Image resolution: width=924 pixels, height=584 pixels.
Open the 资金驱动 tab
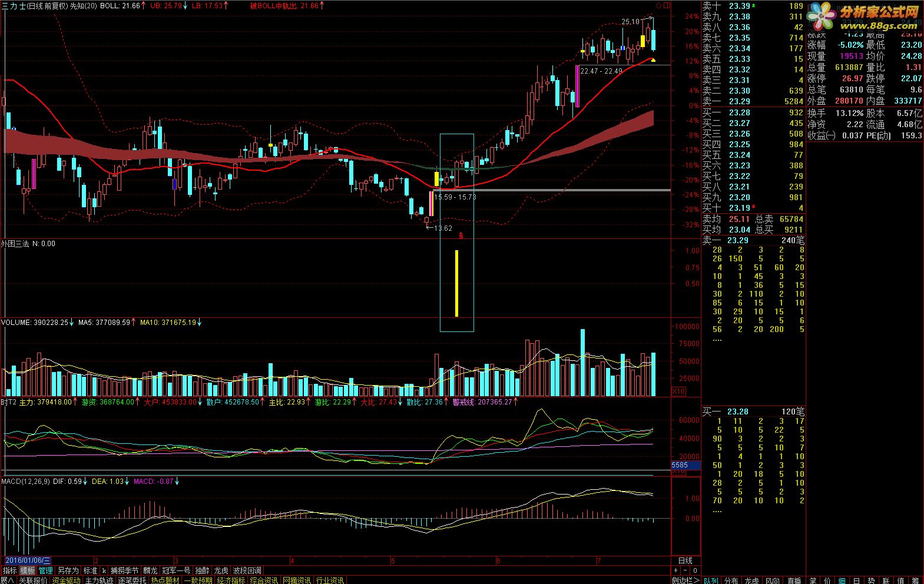[66, 580]
